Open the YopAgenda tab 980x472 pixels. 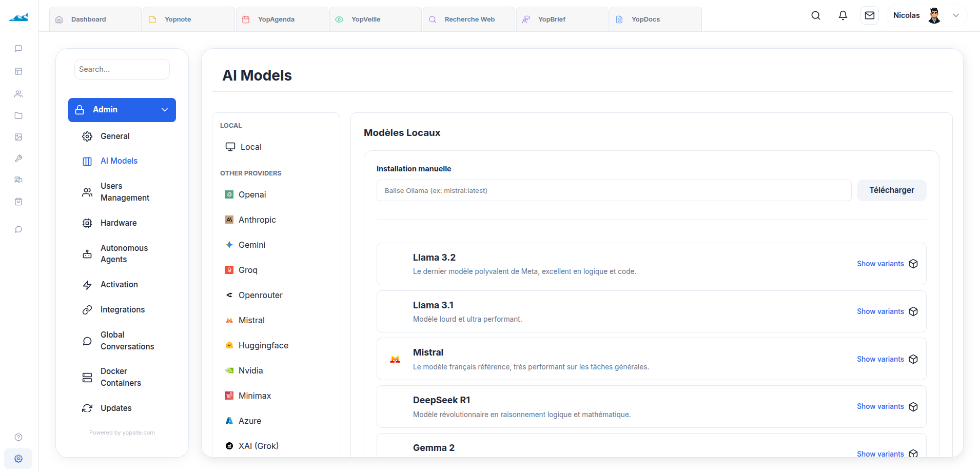(x=282, y=19)
